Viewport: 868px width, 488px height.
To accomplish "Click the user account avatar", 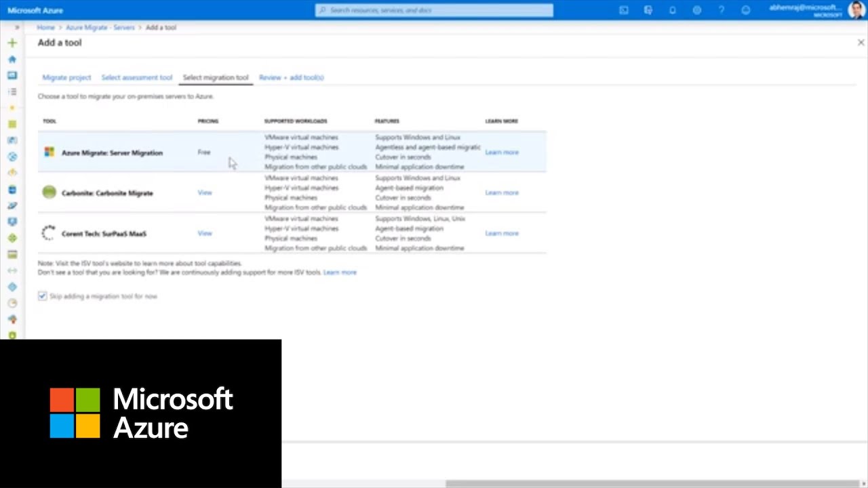I will (x=856, y=10).
